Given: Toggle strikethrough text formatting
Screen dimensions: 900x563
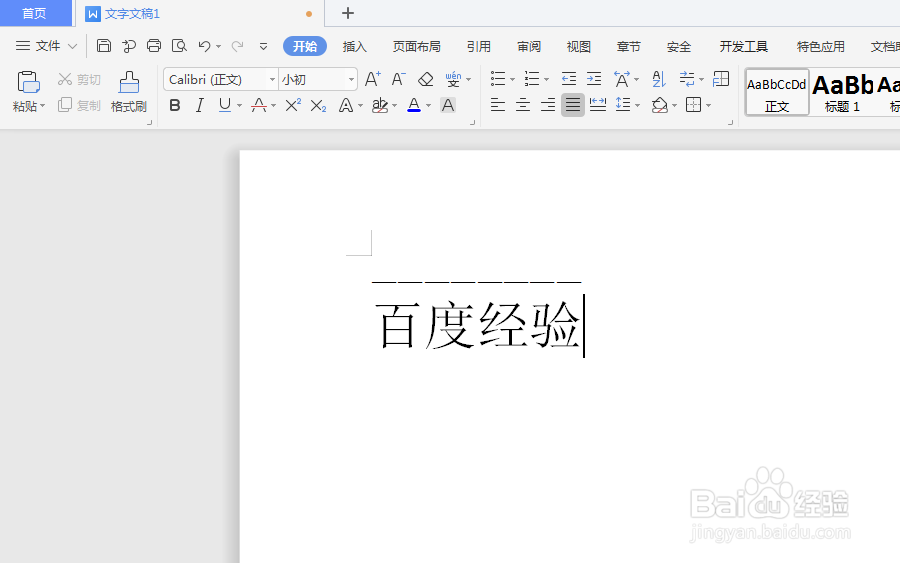Looking at the screenshot, I should click(259, 105).
